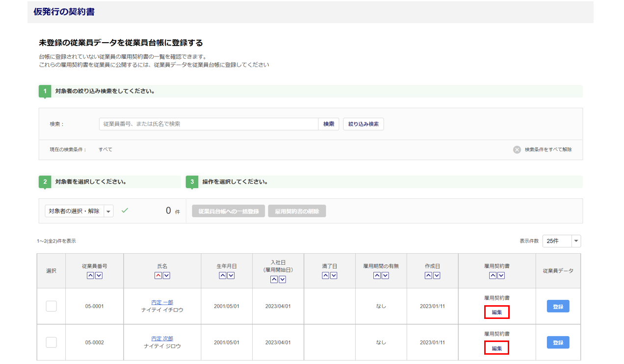This screenshot has width=624, height=364.
Task: Sort 満了日 column ascending
Action: pyautogui.click(x=326, y=276)
